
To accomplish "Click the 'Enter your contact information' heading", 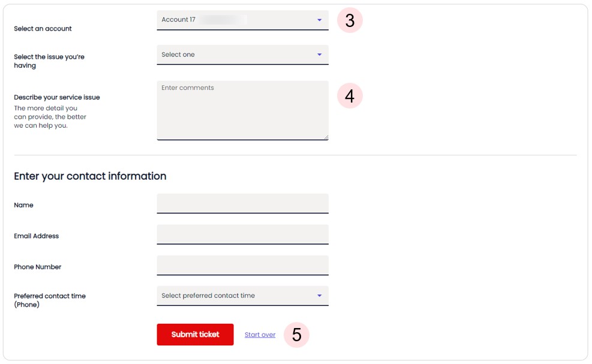I will [89, 176].
